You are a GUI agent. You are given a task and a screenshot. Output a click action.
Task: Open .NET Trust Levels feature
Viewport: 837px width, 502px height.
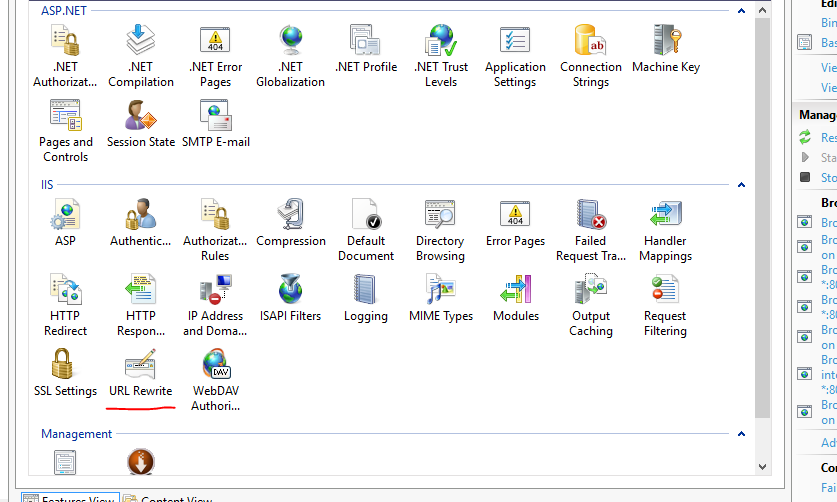click(441, 56)
